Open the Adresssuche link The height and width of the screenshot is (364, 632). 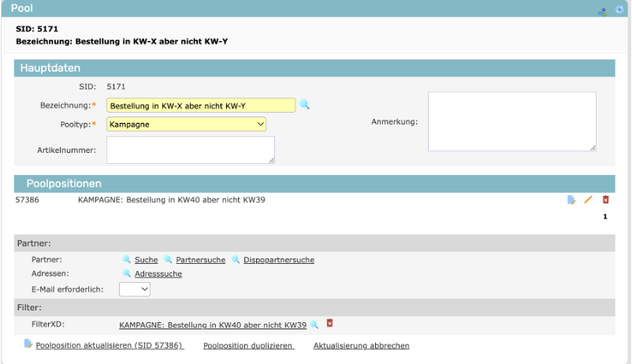[158, 273]
